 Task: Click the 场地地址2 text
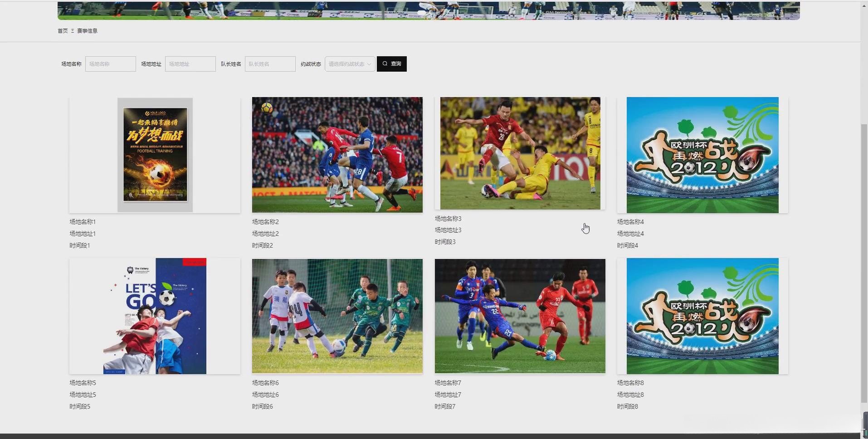(x=265, y=234)
